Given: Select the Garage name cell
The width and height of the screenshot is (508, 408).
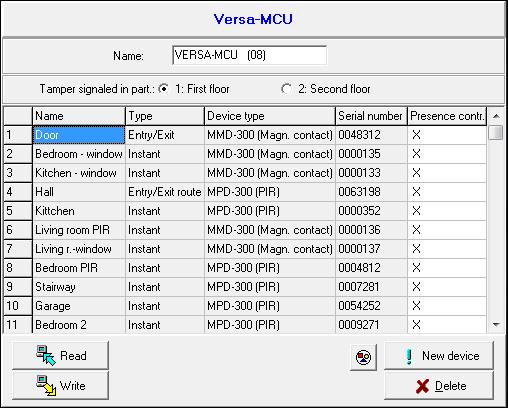Looking at the screenshot, I should (x=79, y=306).
